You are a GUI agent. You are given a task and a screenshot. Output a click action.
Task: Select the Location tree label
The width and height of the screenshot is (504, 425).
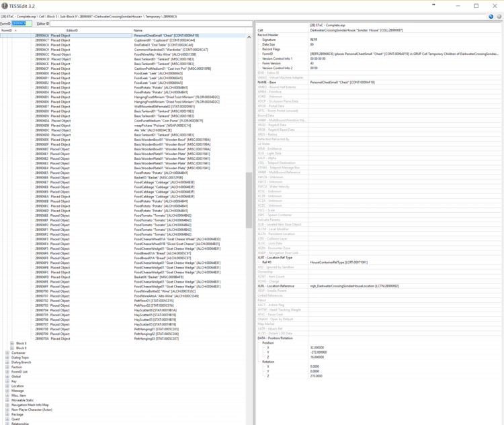tap(17, 386)
